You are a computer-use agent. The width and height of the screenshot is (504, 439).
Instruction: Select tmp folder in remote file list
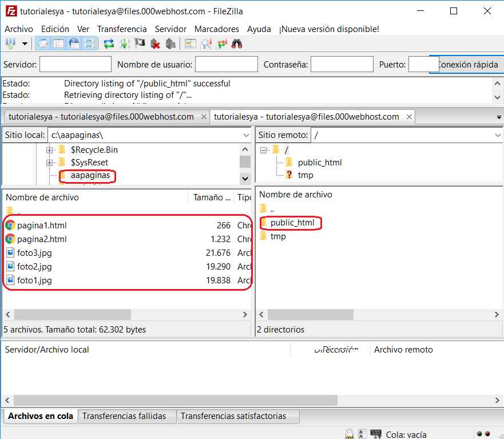click(278, 236)
